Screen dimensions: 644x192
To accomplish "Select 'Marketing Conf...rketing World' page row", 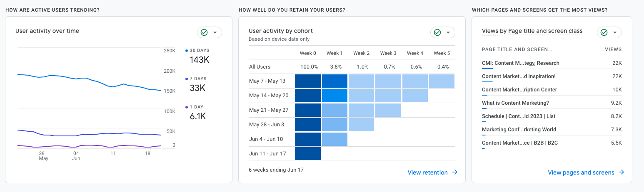I will 519,130.
